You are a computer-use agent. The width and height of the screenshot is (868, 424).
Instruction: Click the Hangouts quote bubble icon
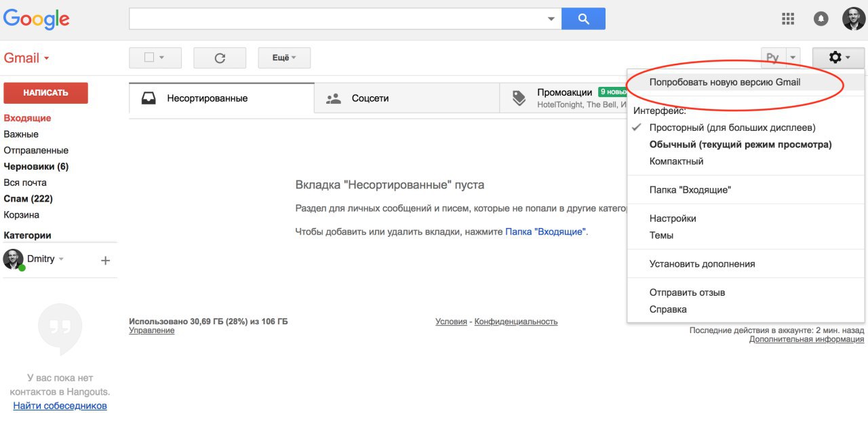click(x=60, y=329)
